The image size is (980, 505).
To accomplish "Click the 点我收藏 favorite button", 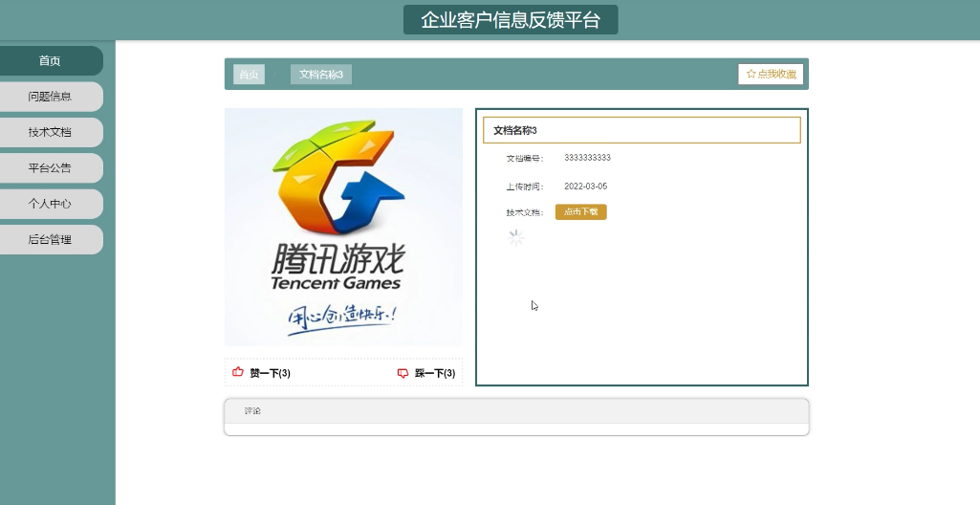I will click(x=770, y=74).
